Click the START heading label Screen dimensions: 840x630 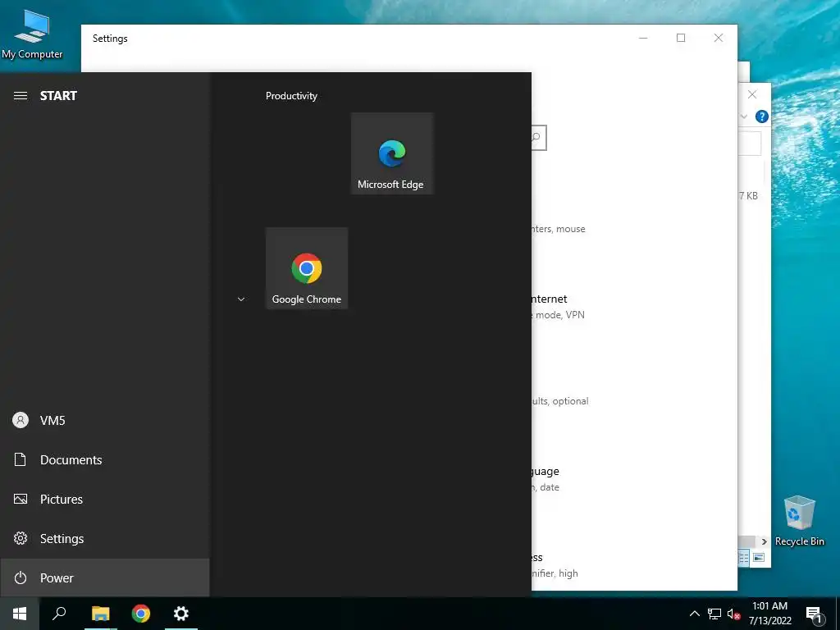tap(58, 96)
